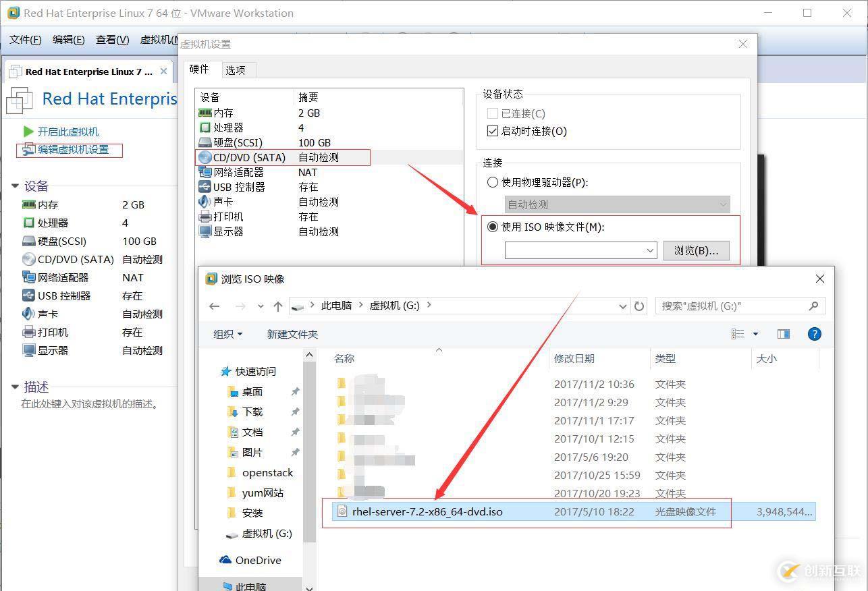Click the blue help icon in browse dialog
This screenshot has width=868, height=591.
[815, 334]
